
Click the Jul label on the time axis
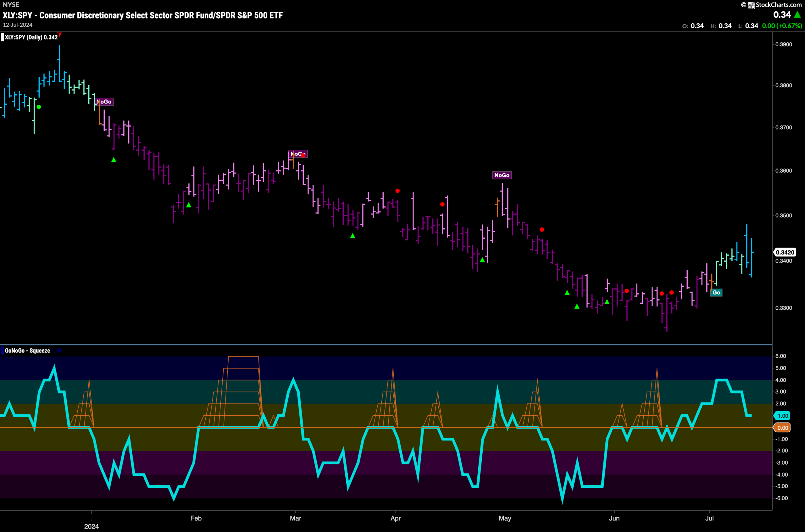[709, 518]
